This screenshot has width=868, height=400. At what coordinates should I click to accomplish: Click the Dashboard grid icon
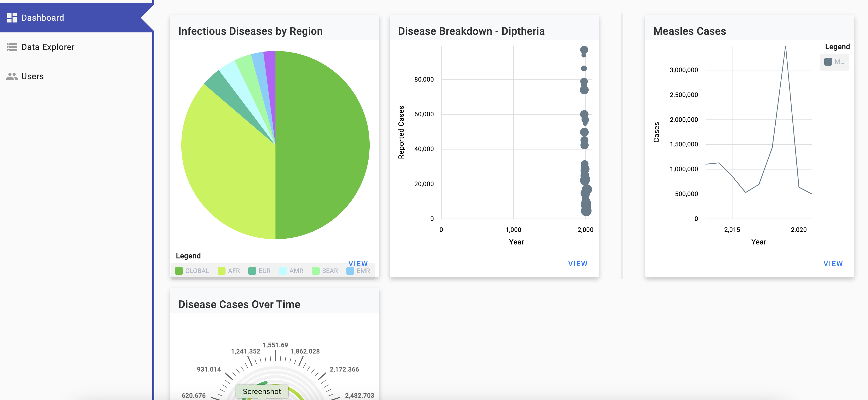[x=12, y=18]
